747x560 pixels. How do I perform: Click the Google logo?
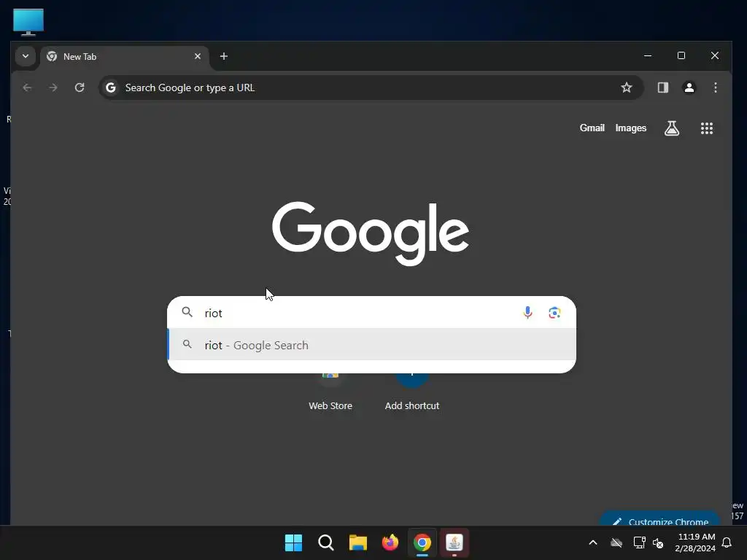click(371, 233)
